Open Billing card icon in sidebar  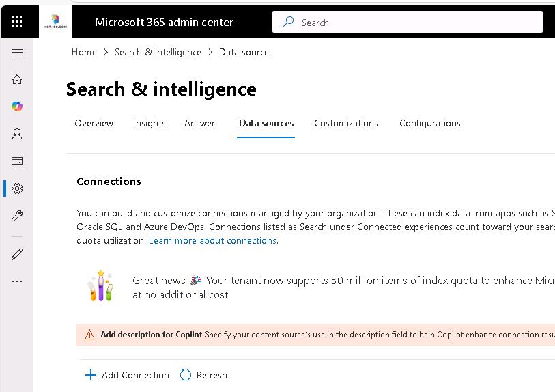click(x=17, y=161)
